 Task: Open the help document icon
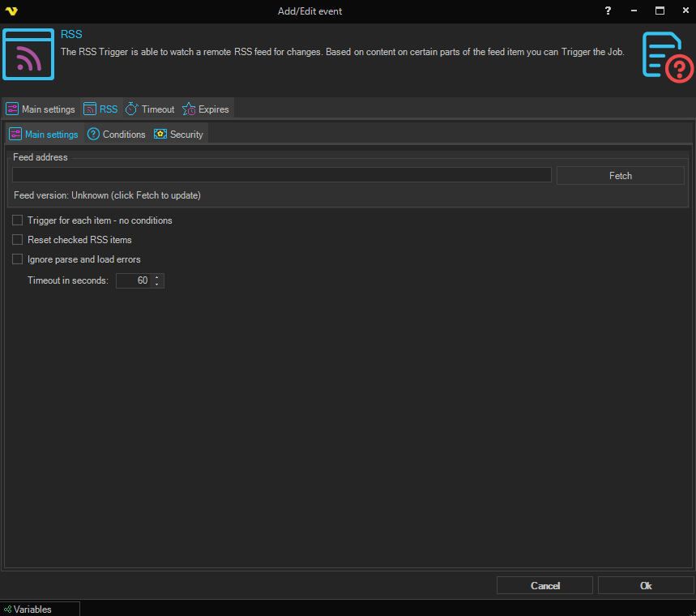click(x=667, y=55)
